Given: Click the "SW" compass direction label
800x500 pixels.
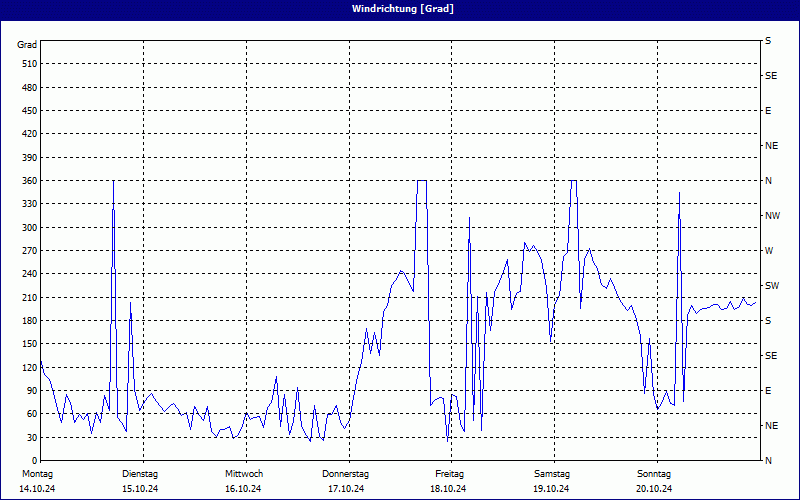Looking at the screenshot, I should (x=772, y=286).
